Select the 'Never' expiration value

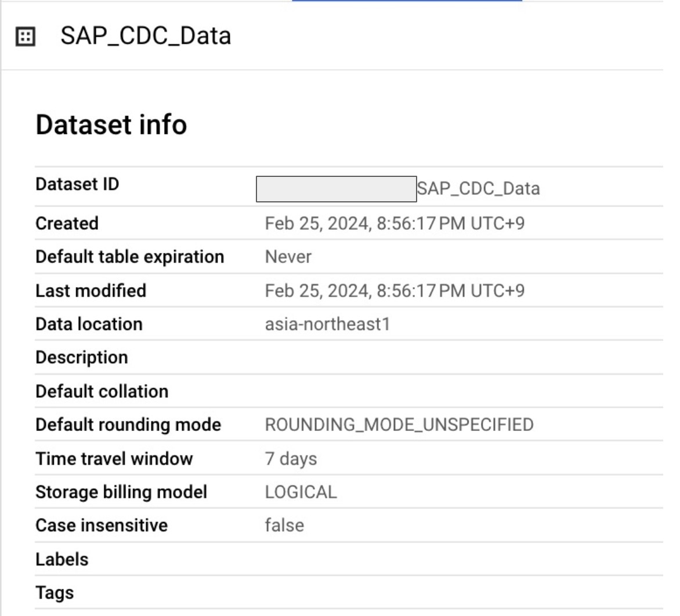pyautogui.click(x=288, y=257)
